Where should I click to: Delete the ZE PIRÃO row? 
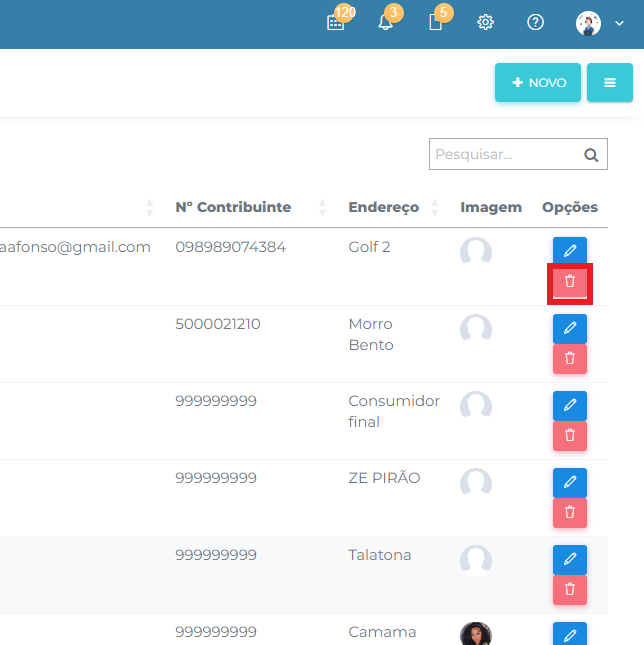coord(569,512)
